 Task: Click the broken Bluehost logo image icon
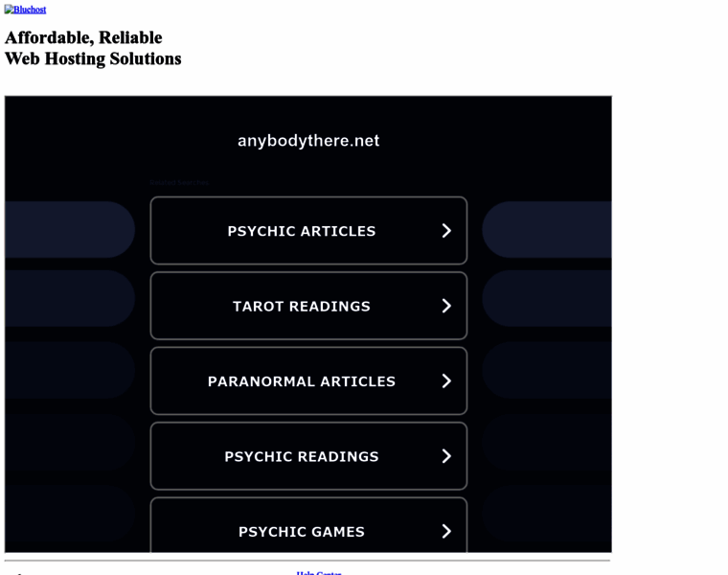click(9, 10)
